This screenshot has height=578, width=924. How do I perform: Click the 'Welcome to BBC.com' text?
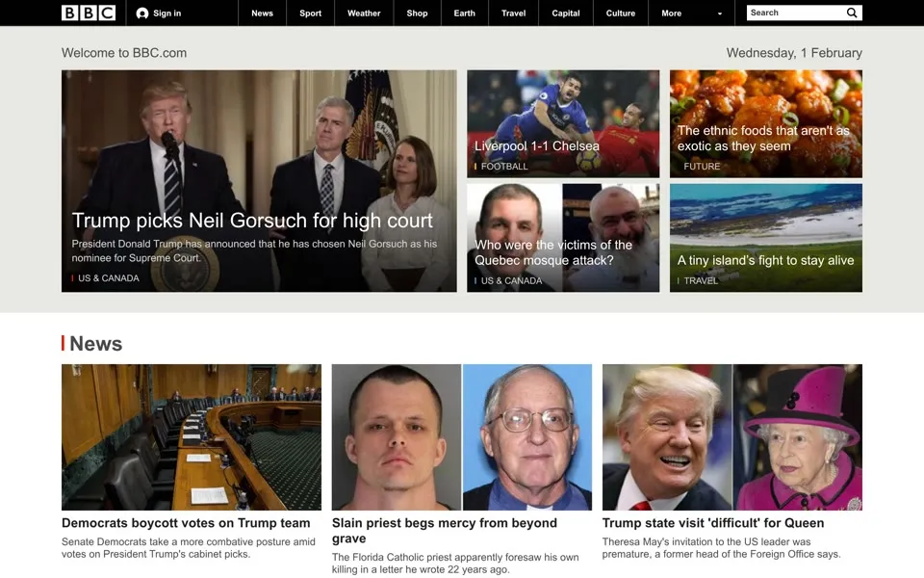[x=124, y=53]
